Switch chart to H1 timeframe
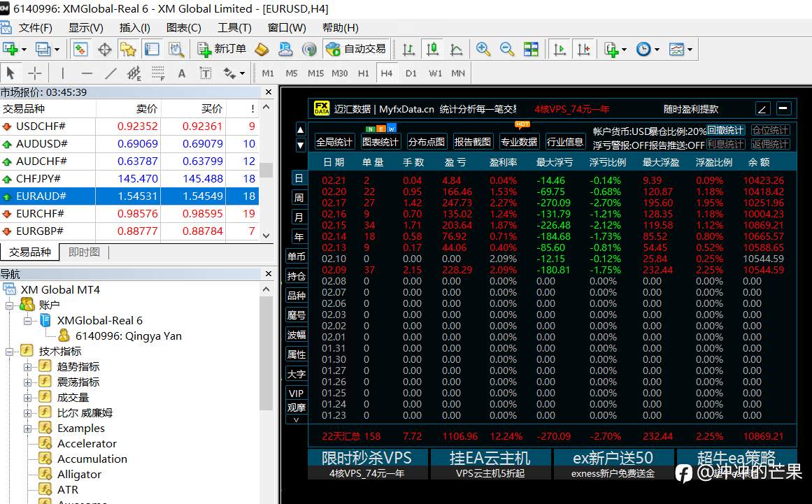This screenshot has height=504, width=812. pyautogui.click(x=363, y=73)
